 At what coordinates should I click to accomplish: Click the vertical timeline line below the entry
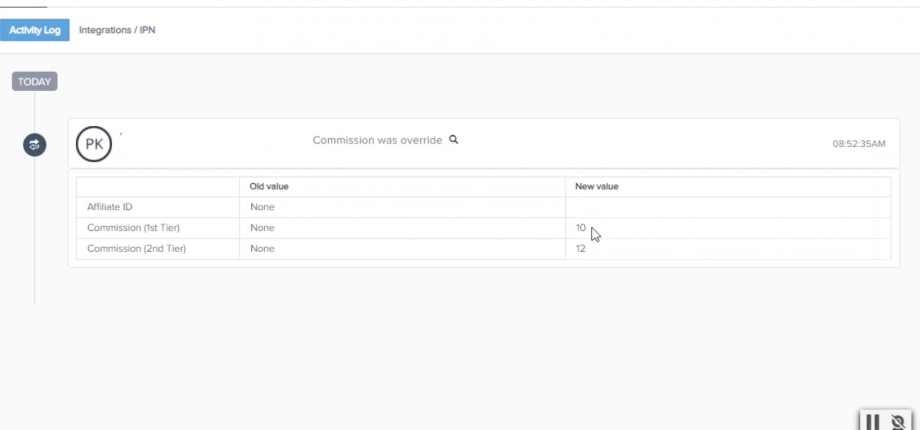[35, 230]
